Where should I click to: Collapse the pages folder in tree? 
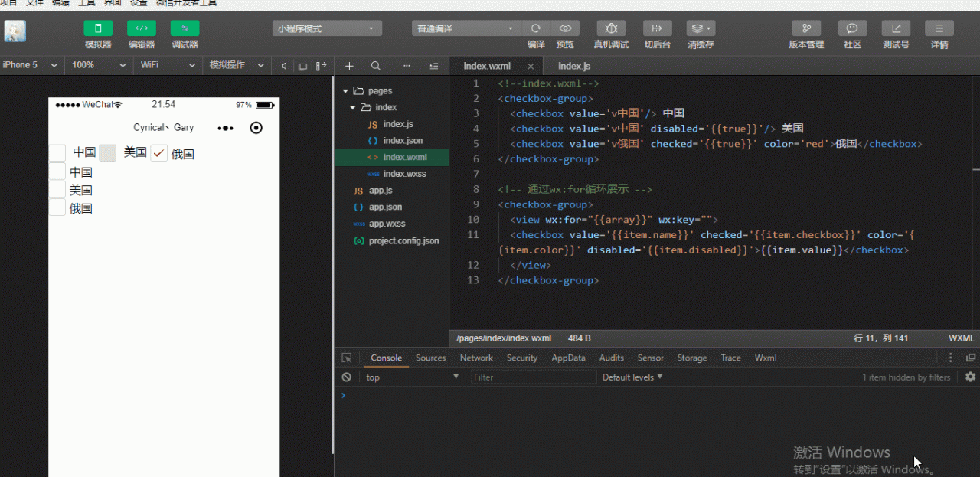[x=346, y=91]
